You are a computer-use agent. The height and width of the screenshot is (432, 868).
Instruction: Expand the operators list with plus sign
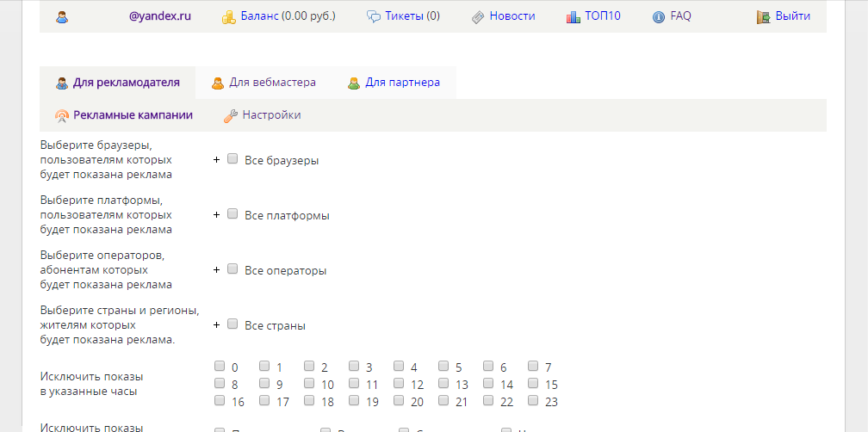pos(216,270)
